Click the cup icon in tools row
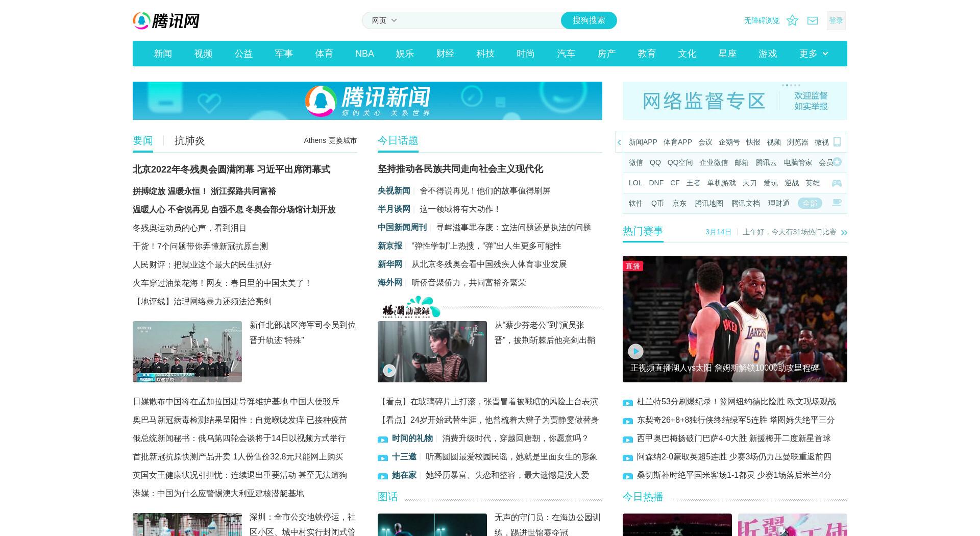This screenshot has width=980, height=536. pyautogui.click(x=837, y=203)
